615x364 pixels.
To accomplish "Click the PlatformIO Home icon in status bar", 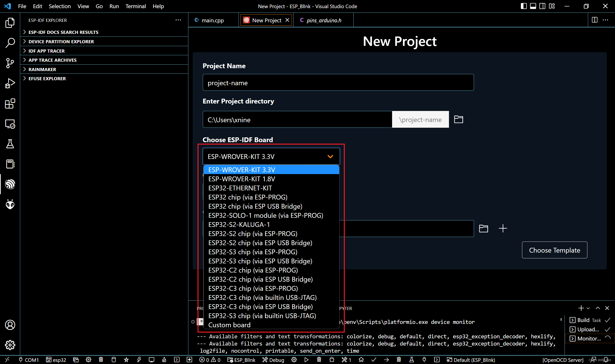I will (x=361, y=360).
